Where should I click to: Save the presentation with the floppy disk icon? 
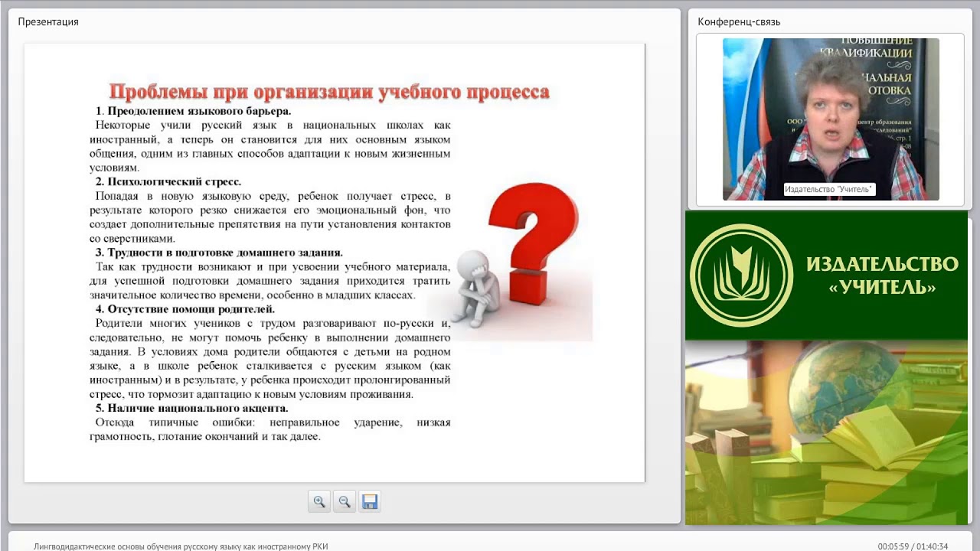tap(370, 501)
